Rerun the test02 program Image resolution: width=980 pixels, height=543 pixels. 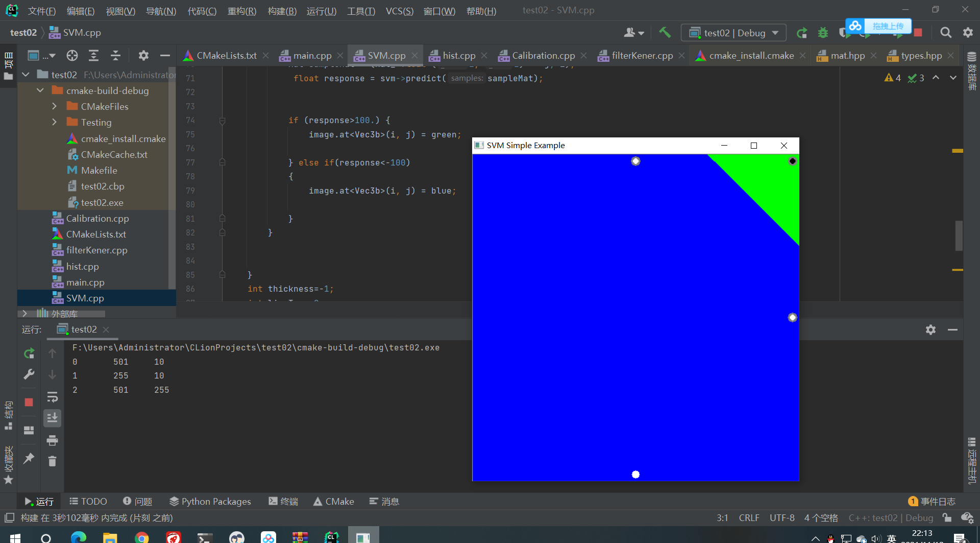tap(29, 353)
